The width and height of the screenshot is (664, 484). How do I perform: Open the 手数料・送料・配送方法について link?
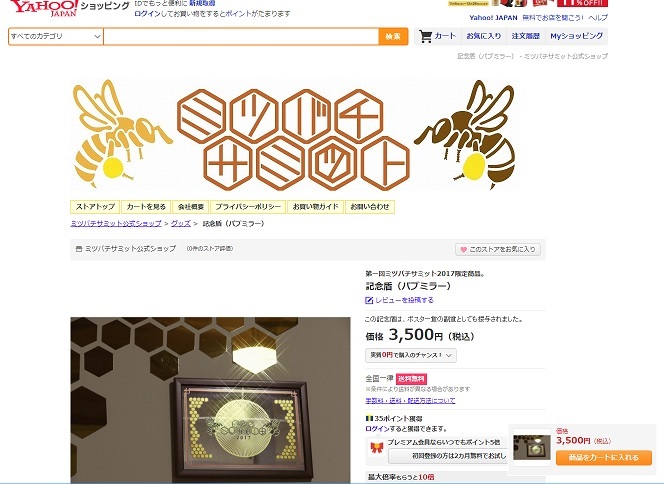[410, 401]
